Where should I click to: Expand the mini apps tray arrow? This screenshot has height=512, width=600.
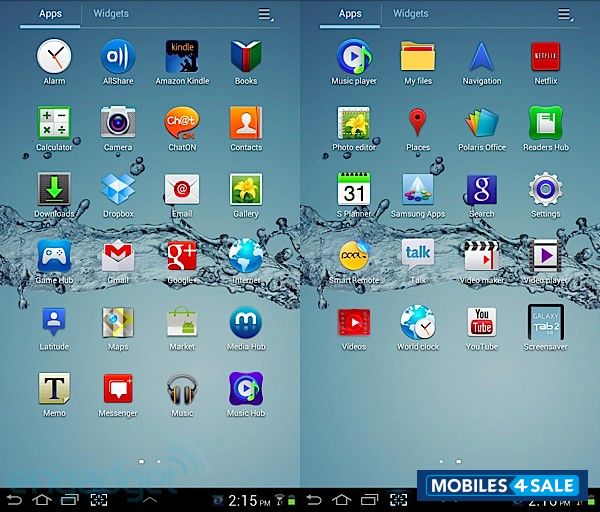tap(150, 499)
